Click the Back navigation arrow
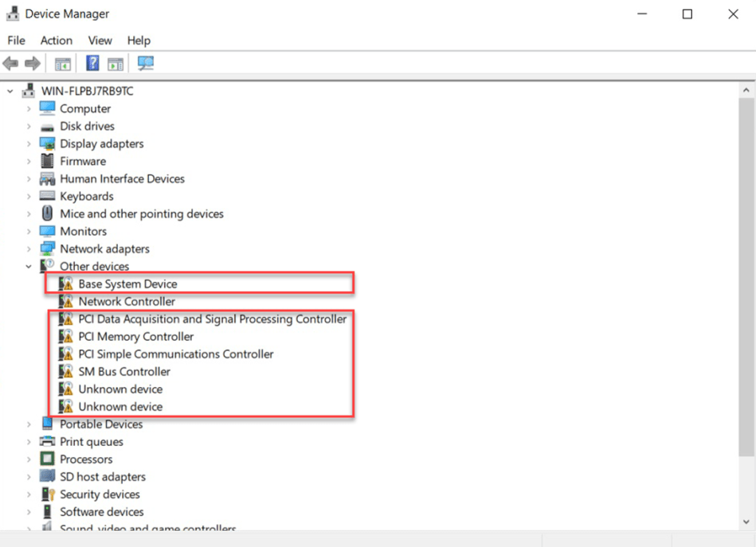 point(11,63)
